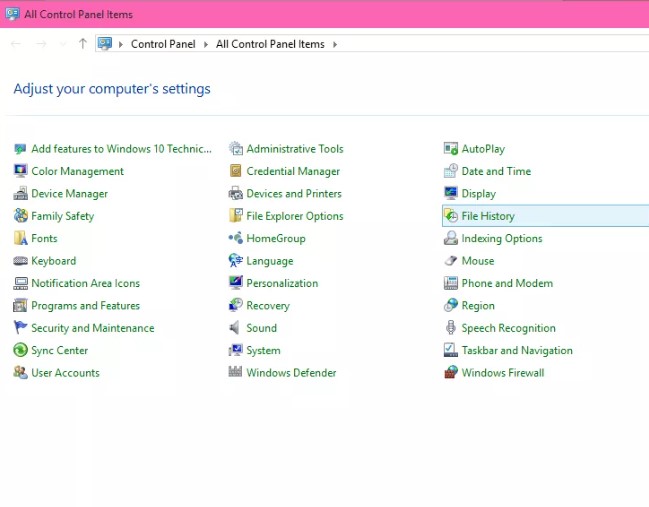Click the Keyboard icon
Screen dimensions: 649x507
pos(20,261)
